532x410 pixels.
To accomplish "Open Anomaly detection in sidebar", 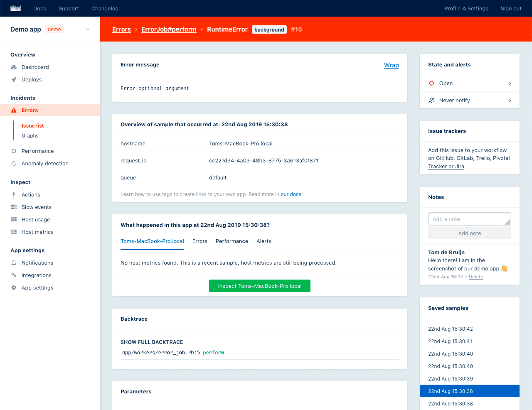I will (x=45, y=164).
